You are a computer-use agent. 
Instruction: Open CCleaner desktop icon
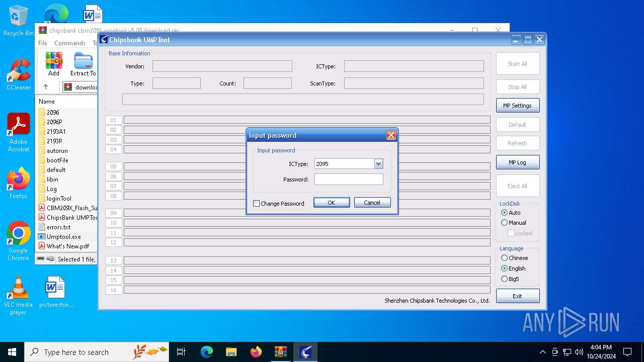coord(19,75)
